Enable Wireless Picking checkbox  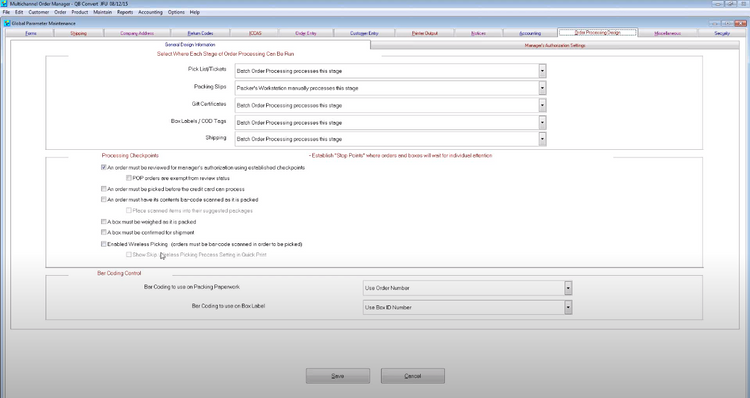pyautogui.click(x=103, y=243)
